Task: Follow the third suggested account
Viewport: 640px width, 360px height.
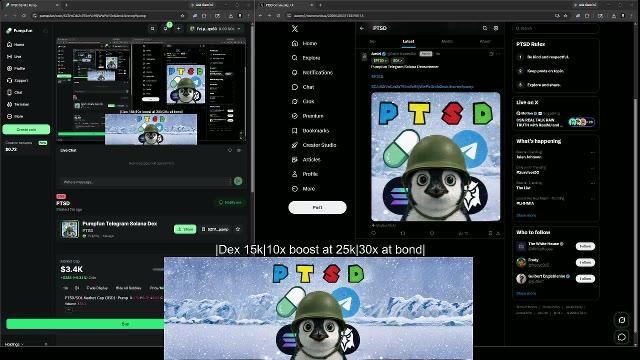Action: coord(585,279)
